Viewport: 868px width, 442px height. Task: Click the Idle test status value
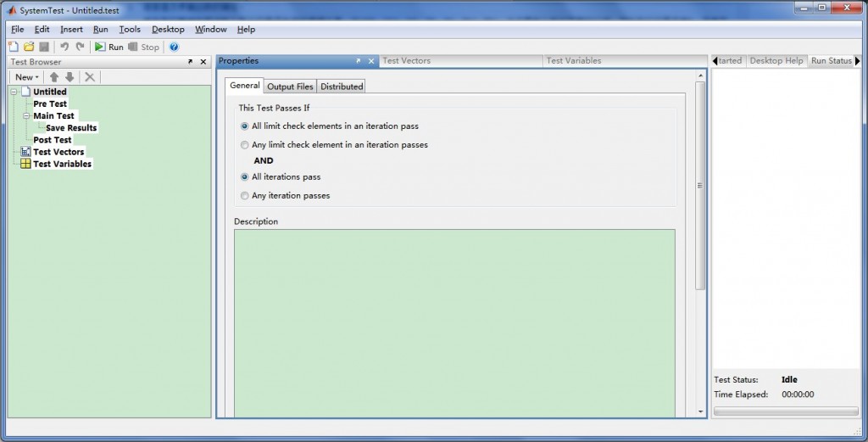(x=789, y=380)
